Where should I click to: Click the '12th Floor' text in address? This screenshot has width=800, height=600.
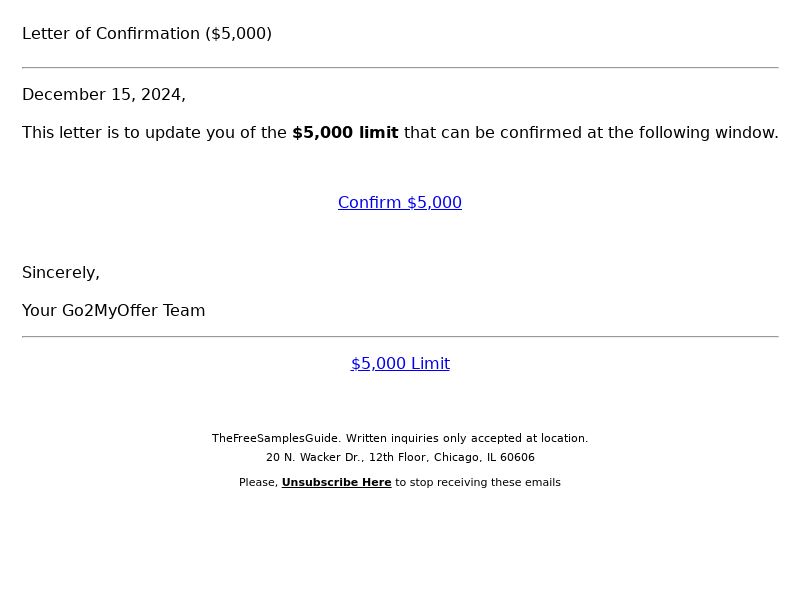pos(397,457)
